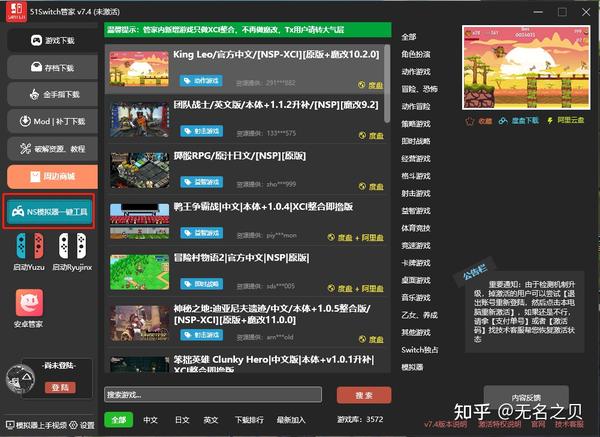Click the game list scrollbar
The height and width of the screenshot is (437, 600).
(387, 84)
